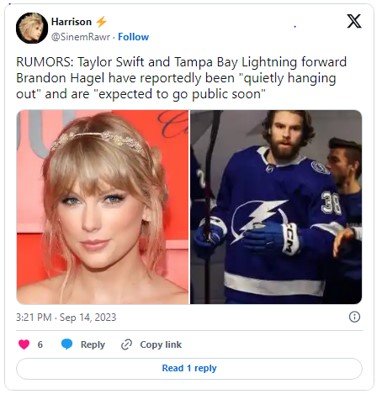Click Harrison's profile avatar picture
Screen dimensions: 382x394
click(x=32, y=28)
